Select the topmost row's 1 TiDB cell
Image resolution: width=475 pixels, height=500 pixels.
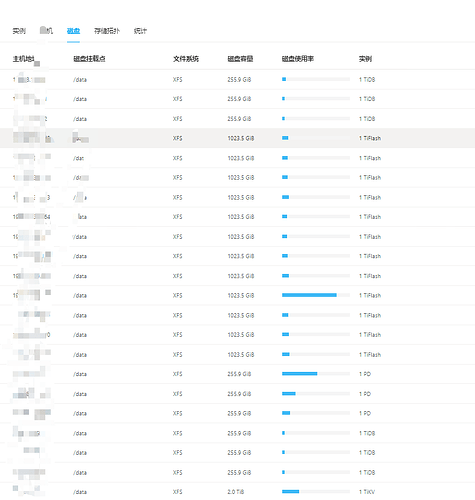[x=367, y=80]
